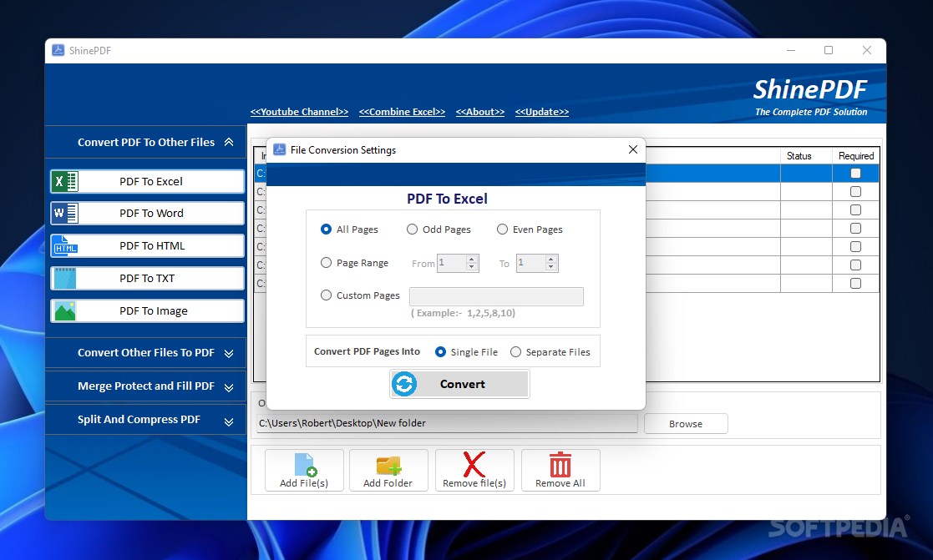Click the output folder path field
Viewport: 933px width, 560px height.
click(447, 423)
